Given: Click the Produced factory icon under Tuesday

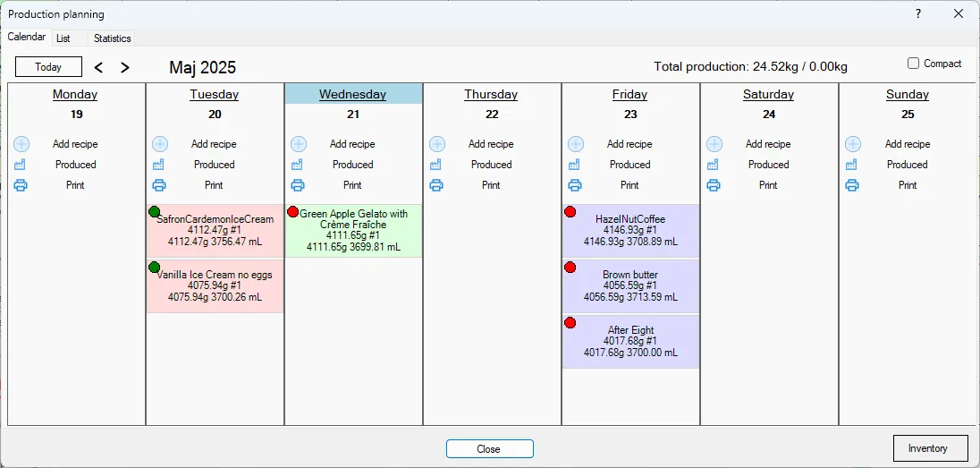Looking at the screenshot, I should pyautogui.click(x=159, y=165).
